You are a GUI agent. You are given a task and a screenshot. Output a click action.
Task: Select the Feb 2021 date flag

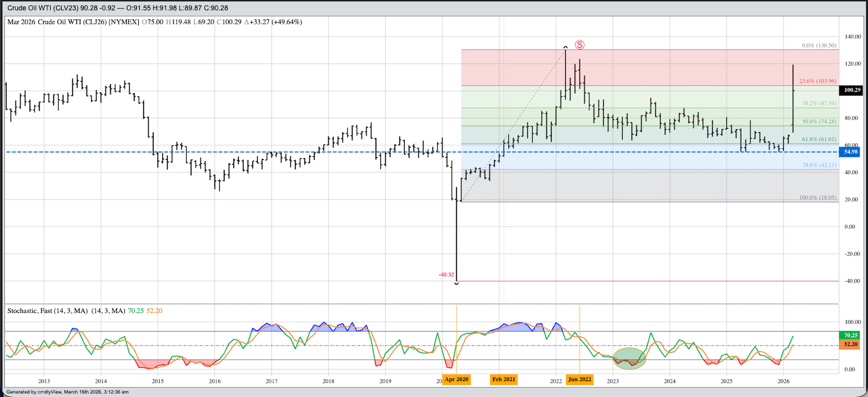tap(503, 380)
